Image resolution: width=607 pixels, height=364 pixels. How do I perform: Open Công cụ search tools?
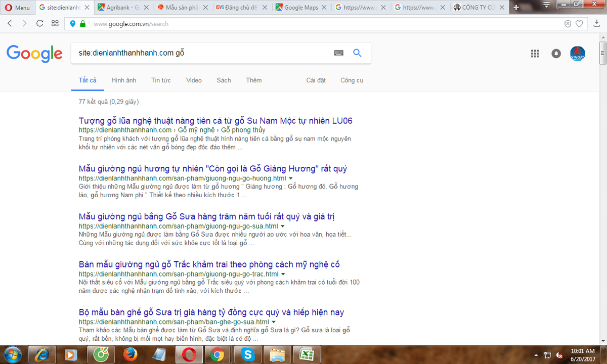coord(352,80)
